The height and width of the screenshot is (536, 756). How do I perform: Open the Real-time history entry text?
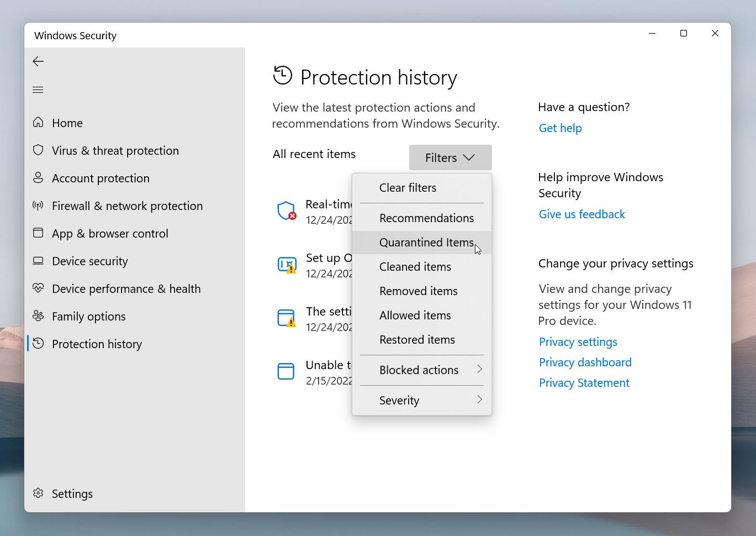point(329,204)
